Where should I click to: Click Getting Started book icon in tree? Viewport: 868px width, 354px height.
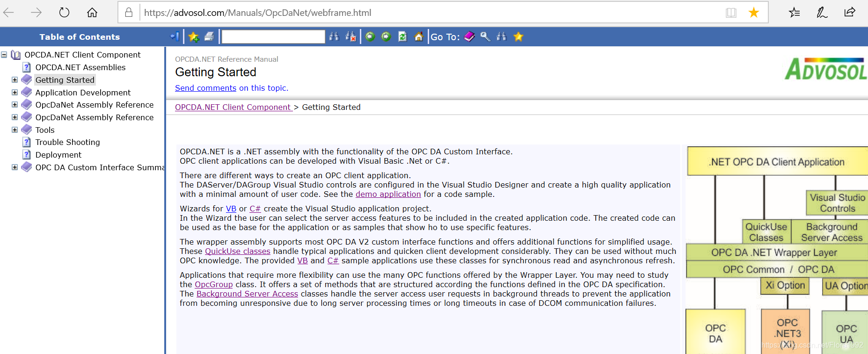click(27, 79)
